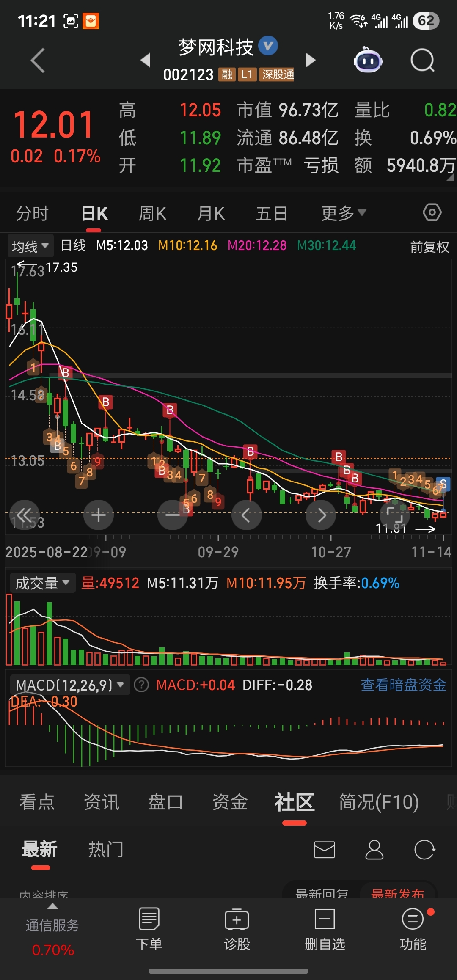This screenshot has height=980, width=457.
Task: Open the 看点 tab
Action: click(37, 802)
